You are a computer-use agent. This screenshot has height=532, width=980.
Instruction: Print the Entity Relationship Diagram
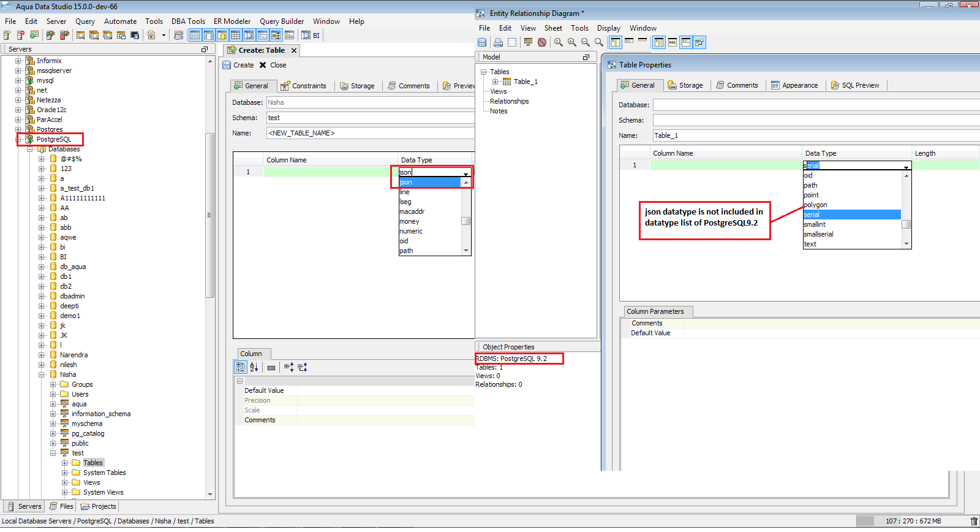498,42
